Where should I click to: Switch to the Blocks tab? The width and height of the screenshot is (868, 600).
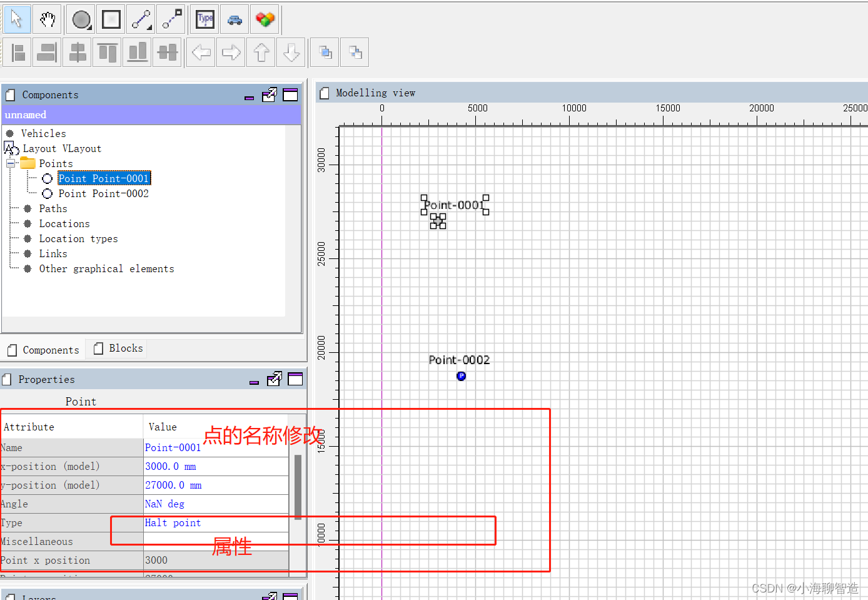[x=118, y=348]
